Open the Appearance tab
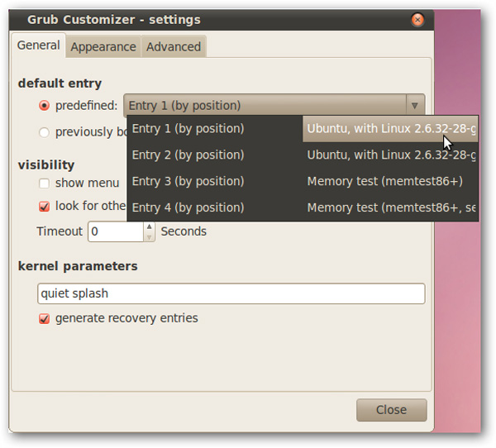The height and width of the screenshot is (448, 496). coord(101,47)
